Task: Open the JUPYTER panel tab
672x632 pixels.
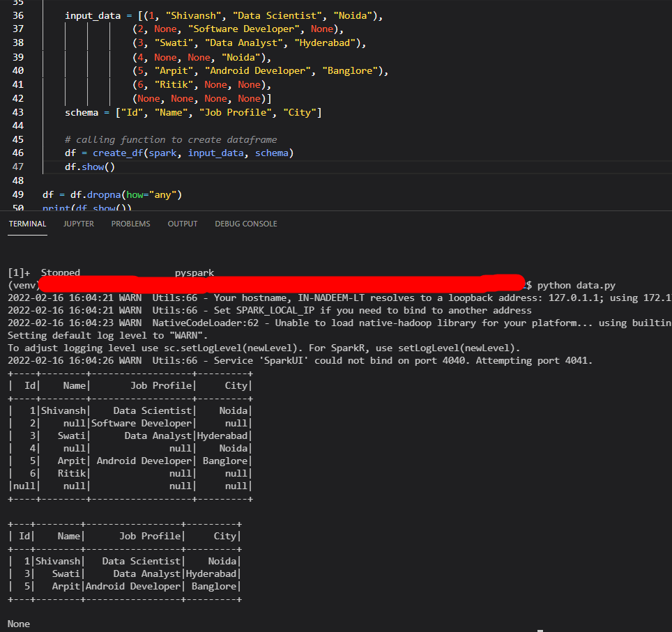Action: pyautogui.click(x=79, y=224)
